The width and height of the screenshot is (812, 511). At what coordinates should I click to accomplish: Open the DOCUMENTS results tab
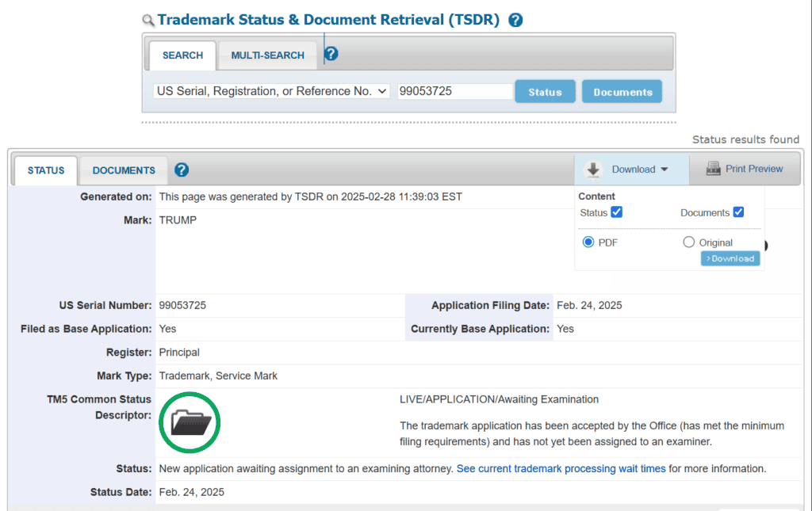[x=124, y=170]
